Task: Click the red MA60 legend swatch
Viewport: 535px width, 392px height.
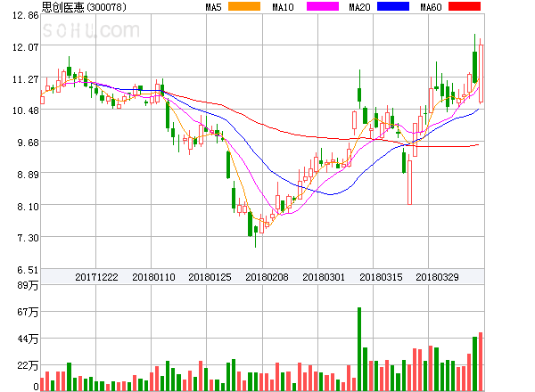Action: pyautogui.click(x=465, y=6)
